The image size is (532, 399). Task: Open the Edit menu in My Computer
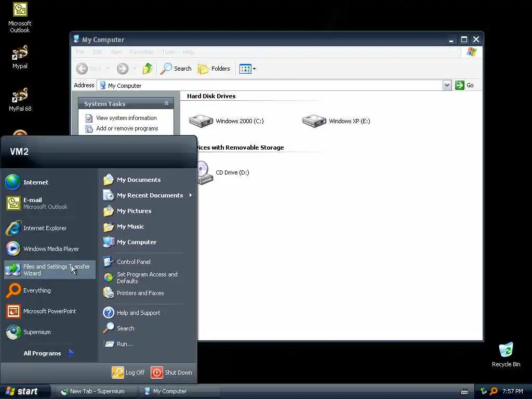coord(97,52)
